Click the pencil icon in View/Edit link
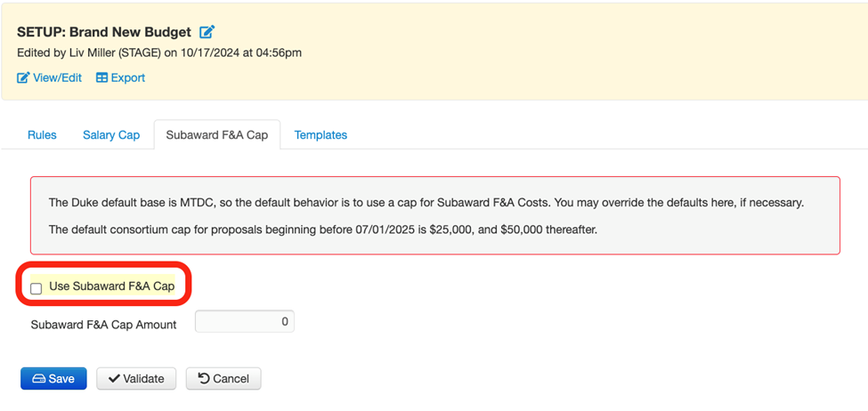The image size is (868, 411). point(23,78)
